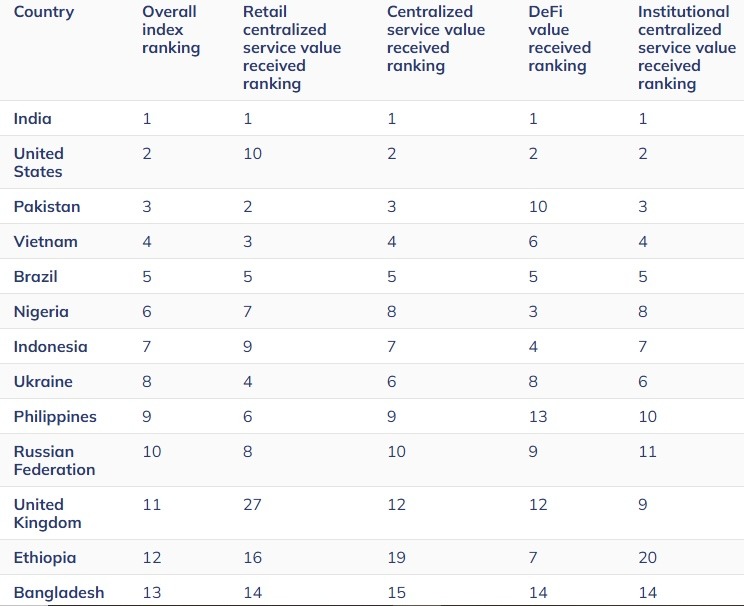Select the United States row label

click(39, 162)
